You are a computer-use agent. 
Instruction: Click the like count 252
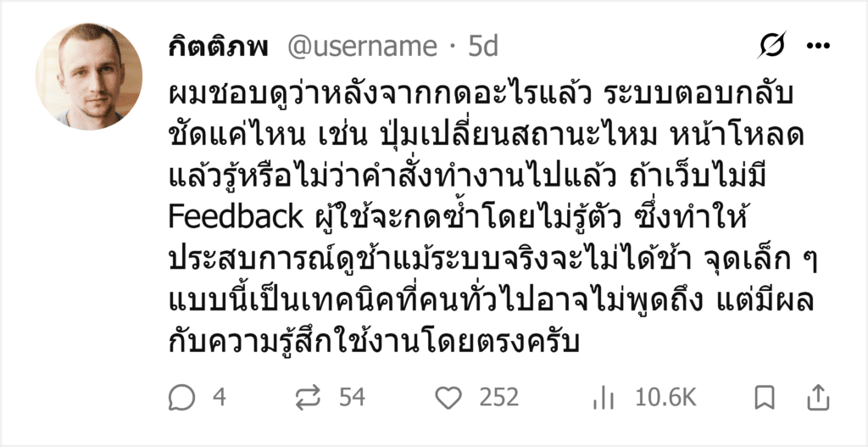coord(499,398)
